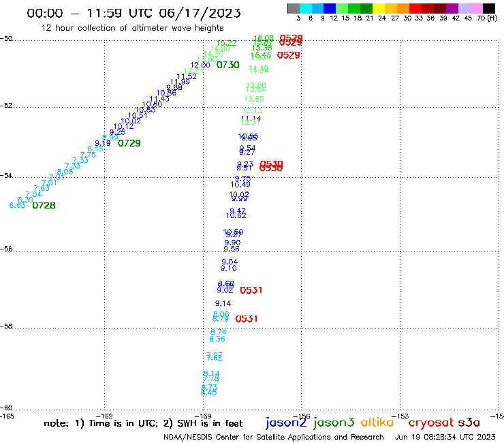Click the wave height value 9.25

click(117, 132)
